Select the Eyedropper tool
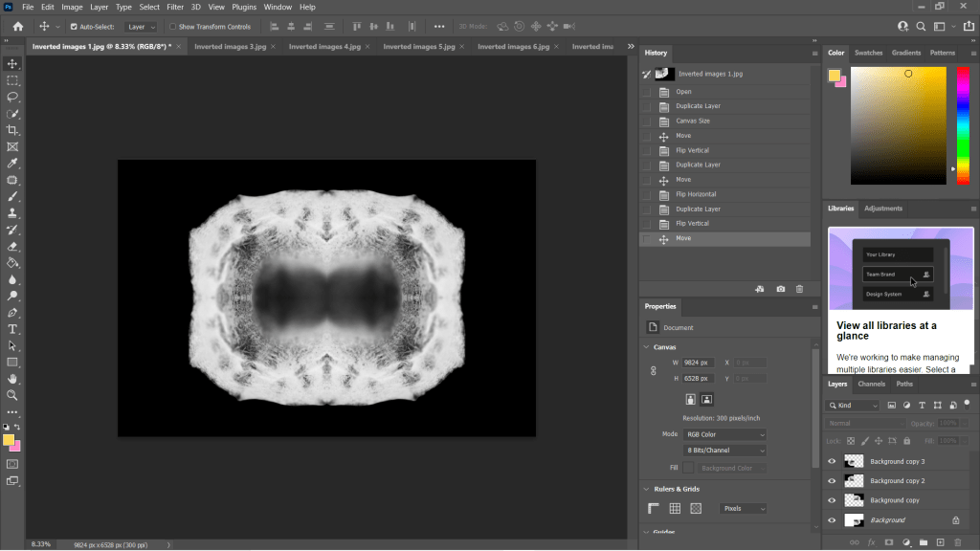980x551 pixels. [12, 164]
